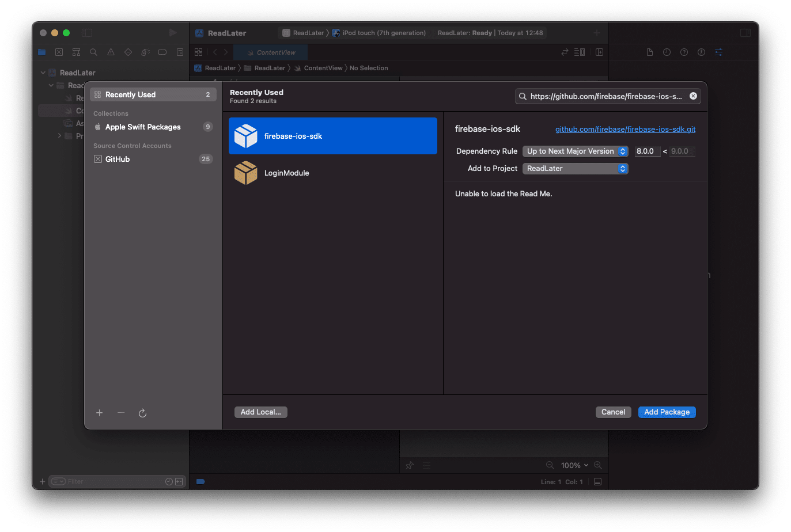
Task: Open the Breakpoint navigator icon
Action: tap(162, 52)
